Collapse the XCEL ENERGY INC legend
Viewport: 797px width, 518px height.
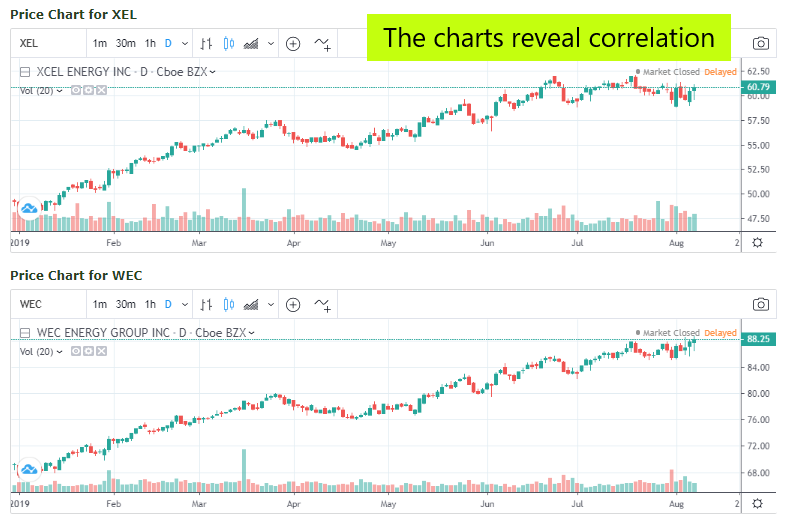click(25, 72)
